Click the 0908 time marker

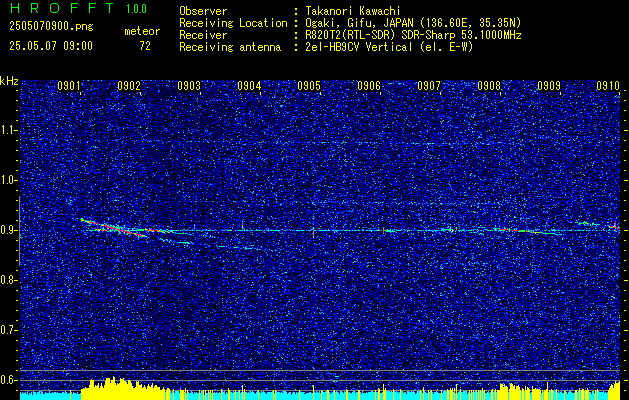click(x=489, y=86)
